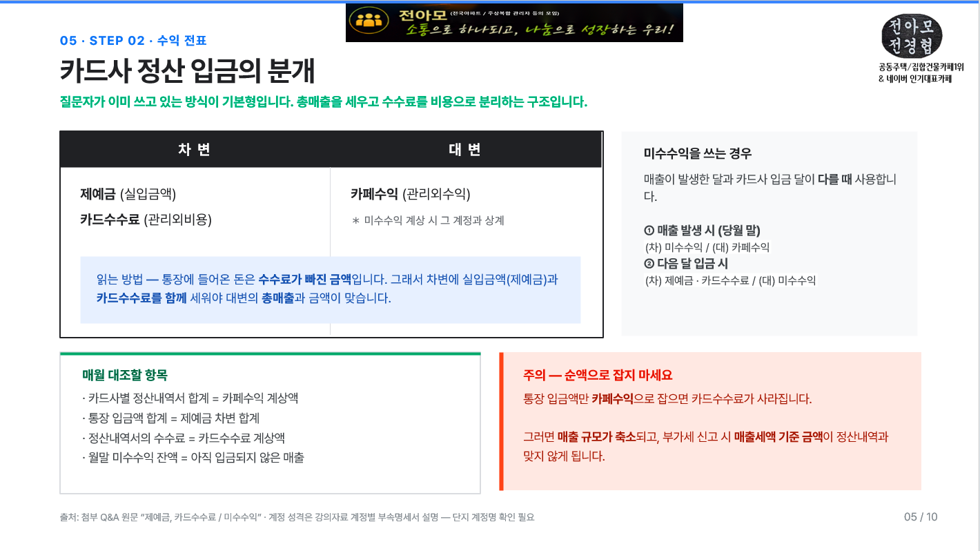This screenshot has width=980, height=551.
Task: Select the blue 읽는 방법 explanation box
Action: [x=330, y=290]
